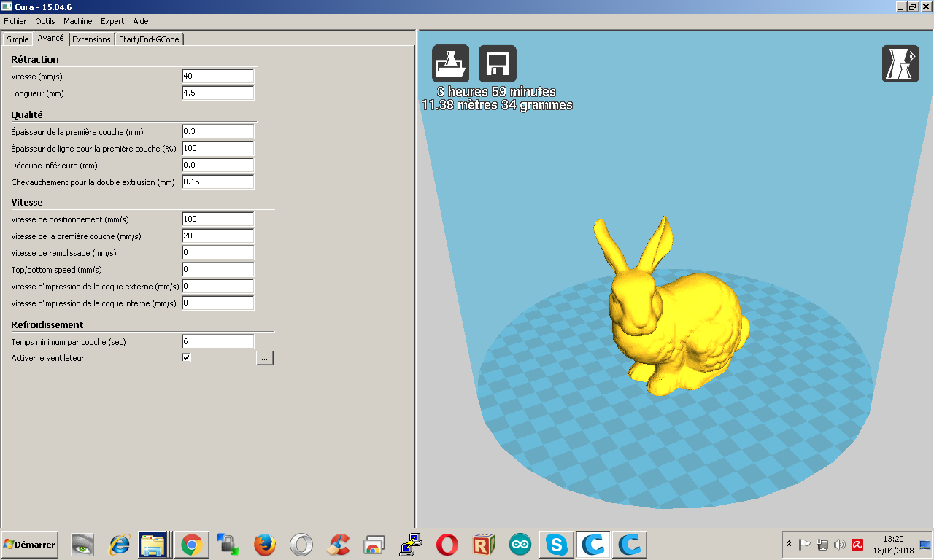Viewport: 934px width, 560px height.
Task: Click the red Opera icon in the taskbar
Action: [x=447, y=545]
